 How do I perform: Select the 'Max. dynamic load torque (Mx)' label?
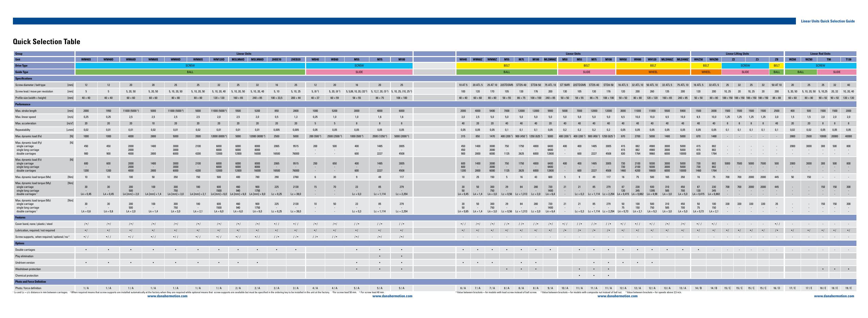[x=33, y=177]
